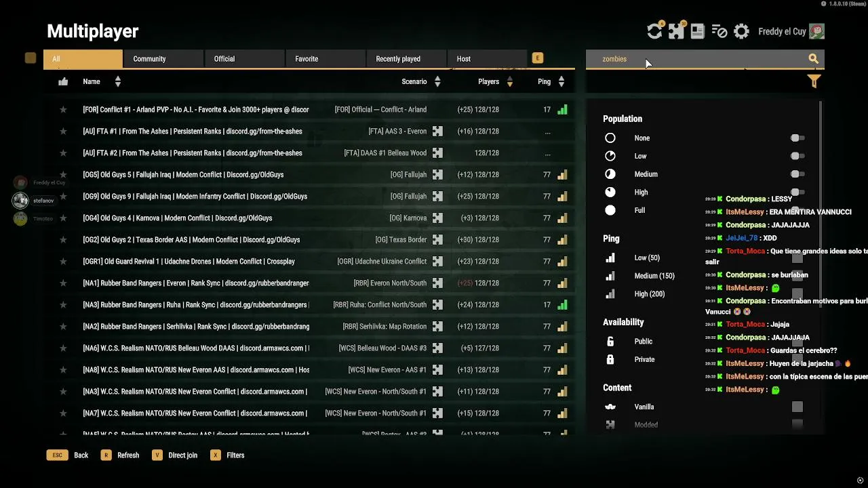This screenshot has height=488, width=868.
Task: Click modded icon beside [OG] Texas Border
Action: tap(437, 240)
